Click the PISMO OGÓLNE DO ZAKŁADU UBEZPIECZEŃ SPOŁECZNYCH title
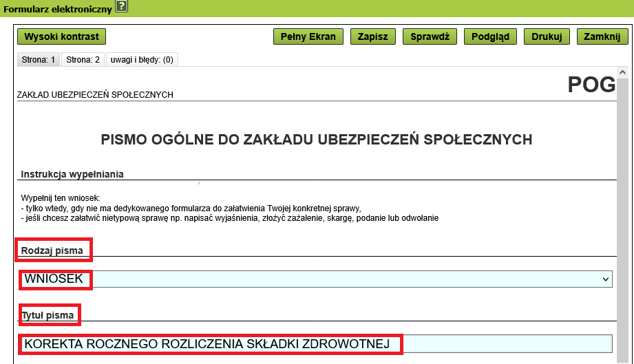The height and width of the screenshot is (364, 634). (316, 140)
